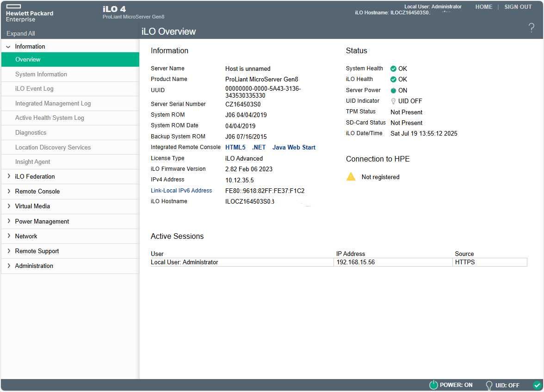Expand the Remote Support section
Image resolution: width=544 pixels, height=392 pixels.
(9, 251)
